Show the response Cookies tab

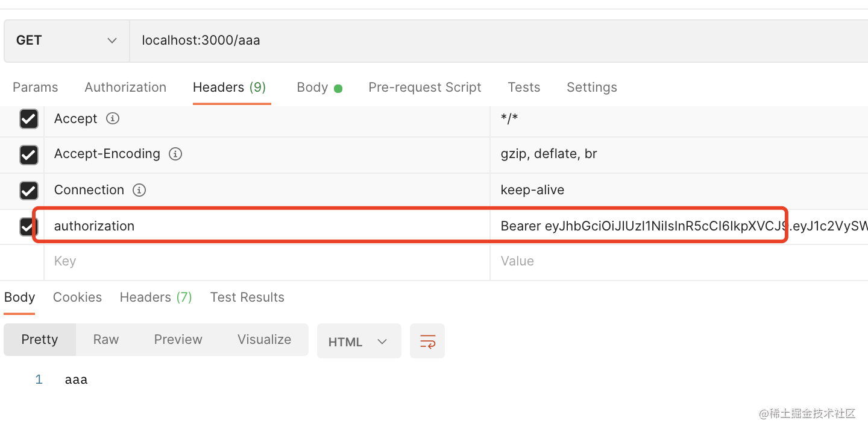[x=77, y=297]
